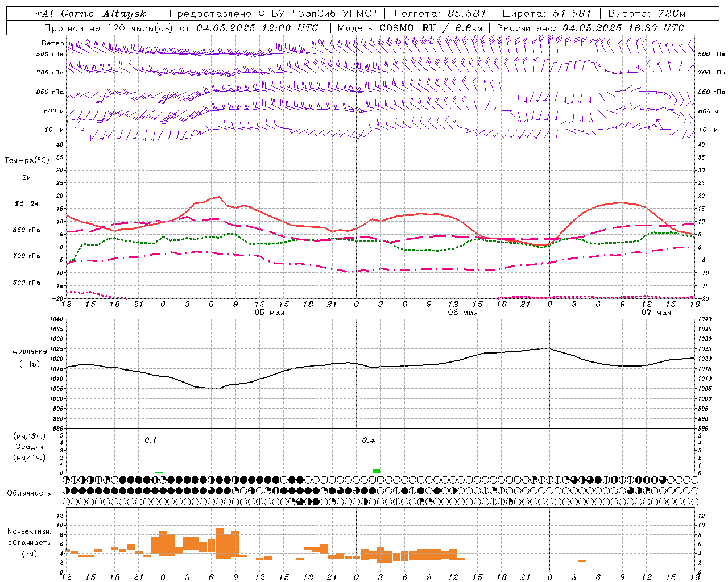Click the Конвективн. convective label
This screenshot has width=728, height=582.
29,531
